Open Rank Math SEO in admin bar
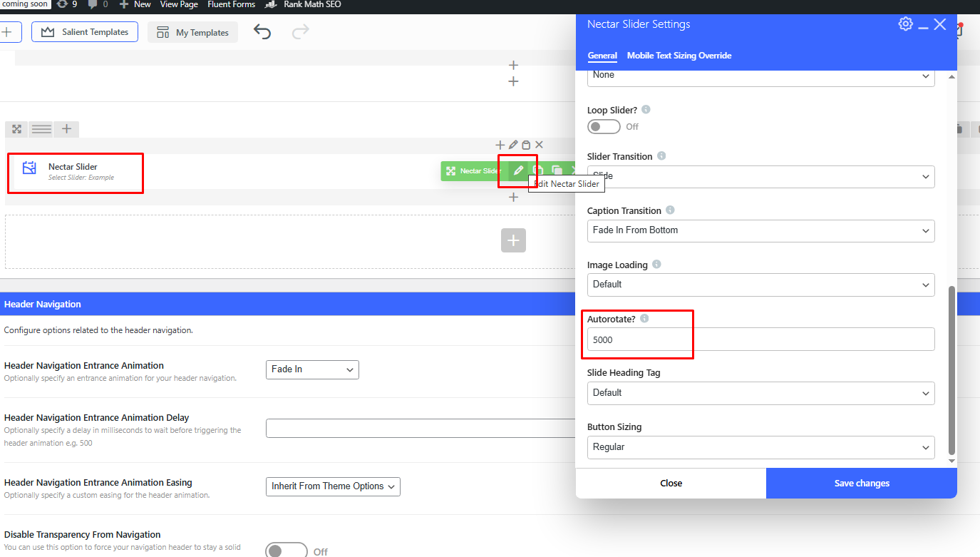Screen dimensions: 980x557 point(303,4)
